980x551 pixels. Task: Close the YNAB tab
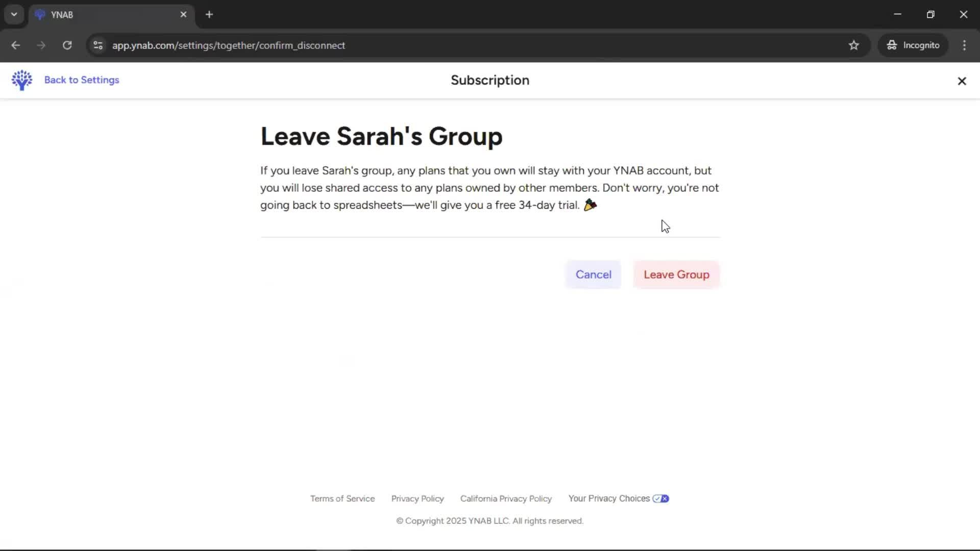pos(183,15)
